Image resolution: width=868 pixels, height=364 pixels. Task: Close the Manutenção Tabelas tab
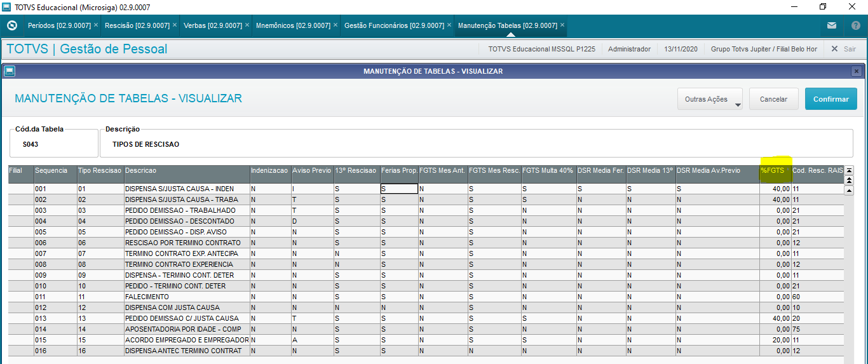[562, 25]
